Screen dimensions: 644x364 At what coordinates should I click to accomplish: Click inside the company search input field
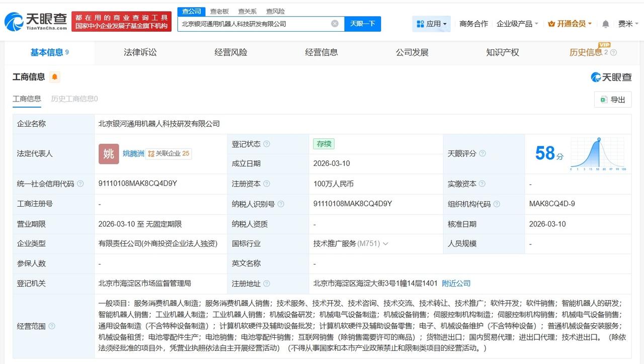coord(252,23)
